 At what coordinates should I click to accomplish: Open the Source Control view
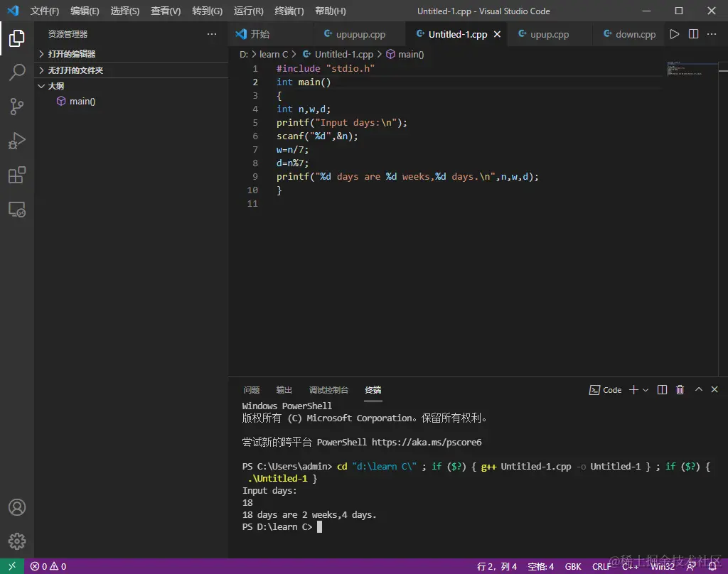click(17, 107)
